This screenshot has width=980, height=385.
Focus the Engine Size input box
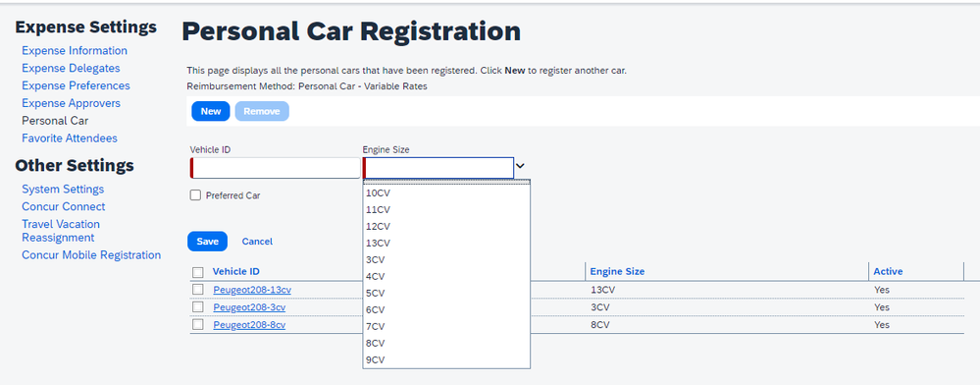click(x=438, y=168)
